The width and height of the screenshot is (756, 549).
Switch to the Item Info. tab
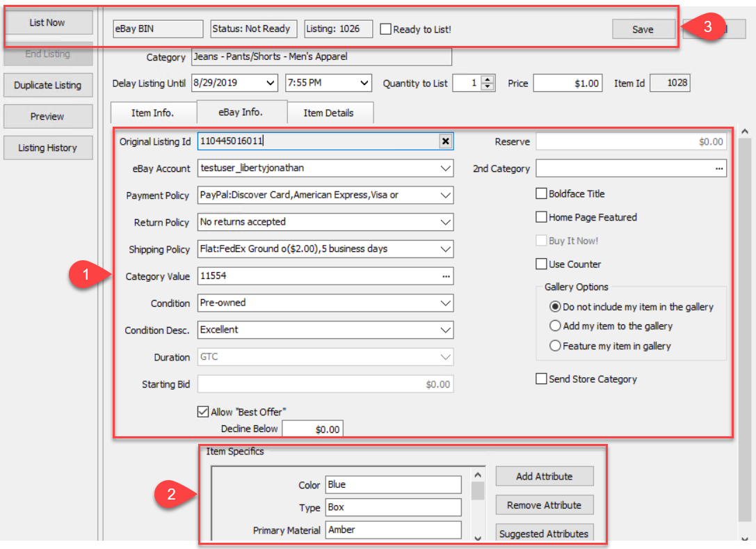click(x=153, y=113)
